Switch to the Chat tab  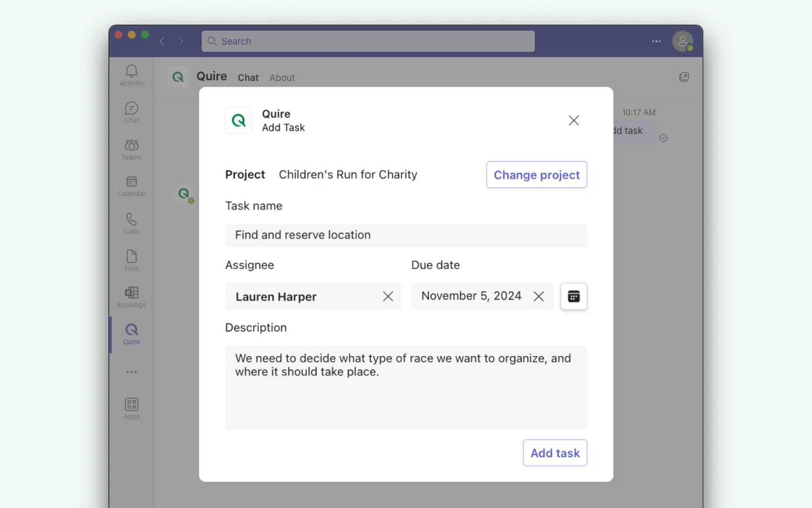click(248, 78)
